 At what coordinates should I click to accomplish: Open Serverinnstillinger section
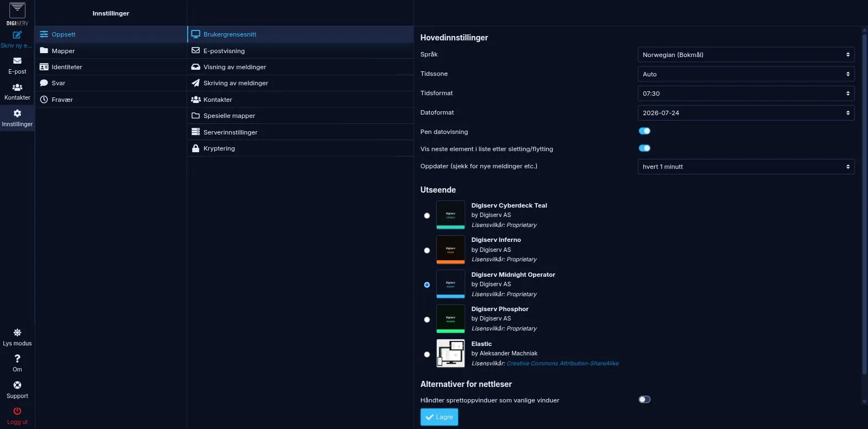(301, 132)
